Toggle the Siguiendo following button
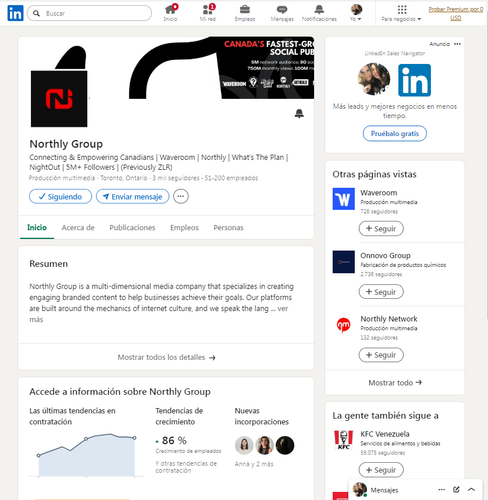The width and height of the screenshot is (488, 500). pyautogui.click(x=60, y=197)
